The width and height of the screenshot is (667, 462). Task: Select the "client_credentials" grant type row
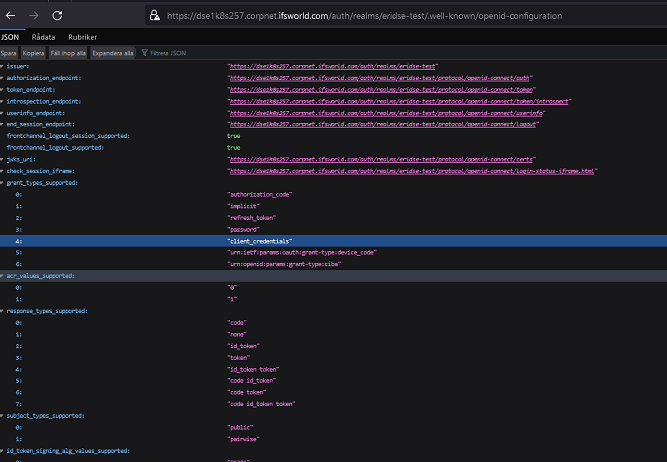click(x=259, y=241)
